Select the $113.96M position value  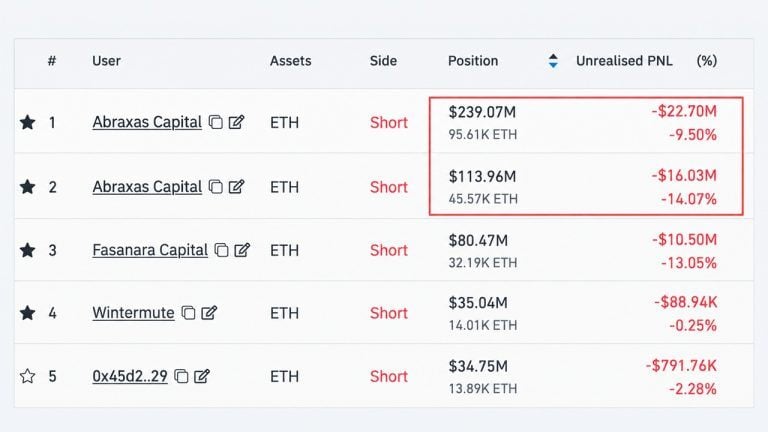(x=482, y=176)
